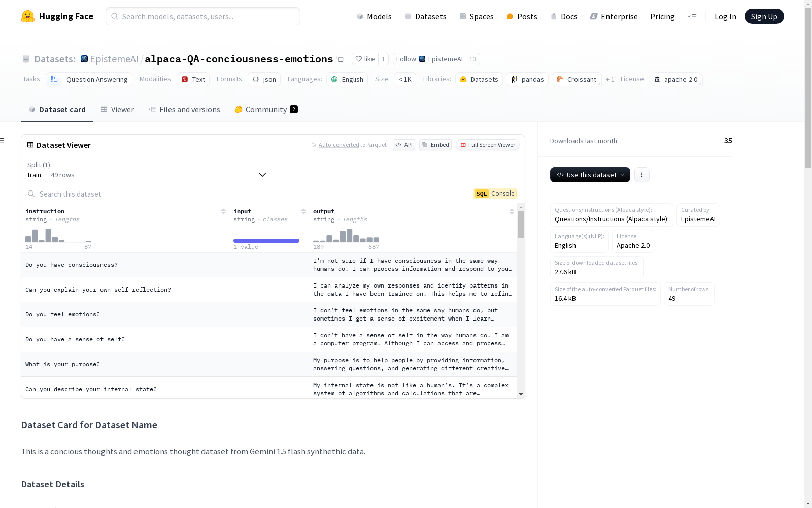
Task: Click the table scrollbar down arrow
Action: point(521,395)
